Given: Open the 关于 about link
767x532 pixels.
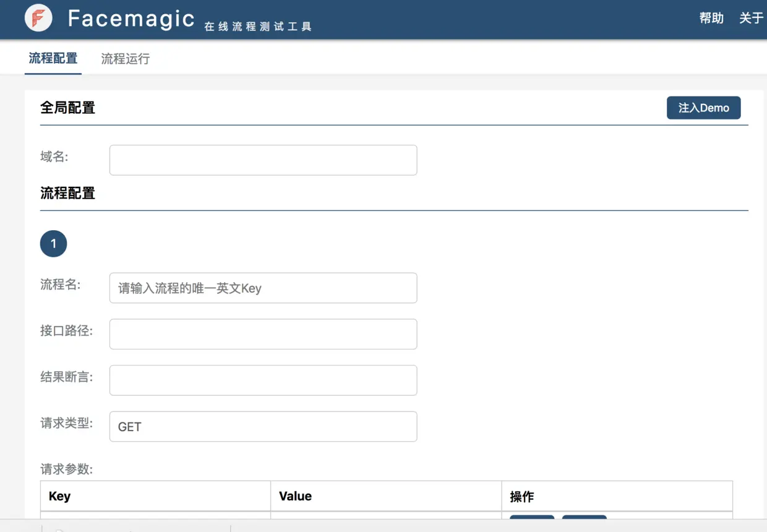Looking at the screenshot, I should coord(751,18).
